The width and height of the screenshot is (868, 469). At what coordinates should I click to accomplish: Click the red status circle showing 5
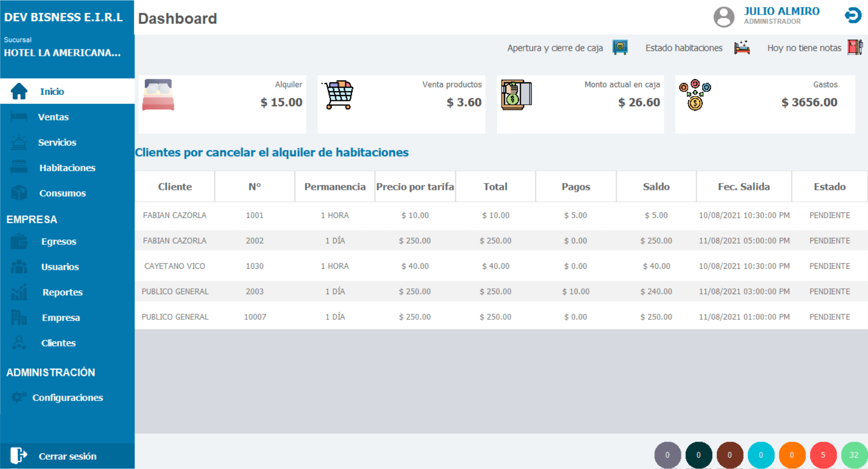[x=823, y=455]
